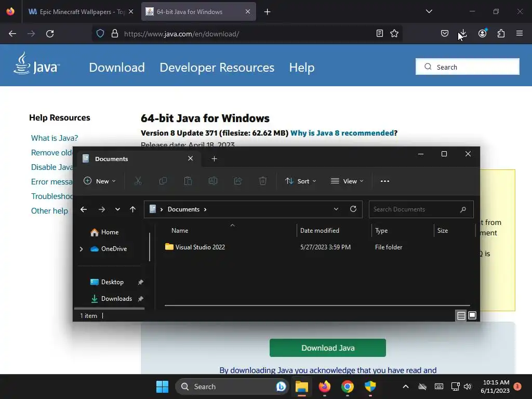Open Firefox list all tabs arrow
The image size is (532, 399).
pos(429,11)
